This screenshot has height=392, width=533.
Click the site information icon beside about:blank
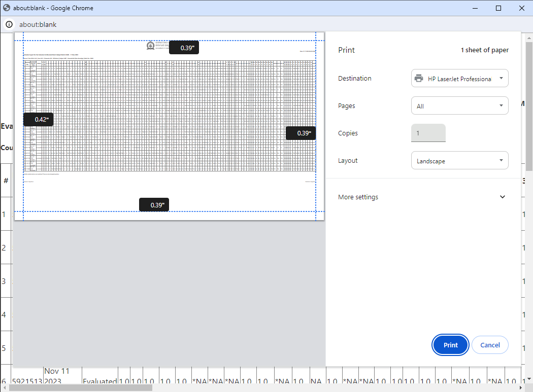pyautogui.click(x=9, y=24)
